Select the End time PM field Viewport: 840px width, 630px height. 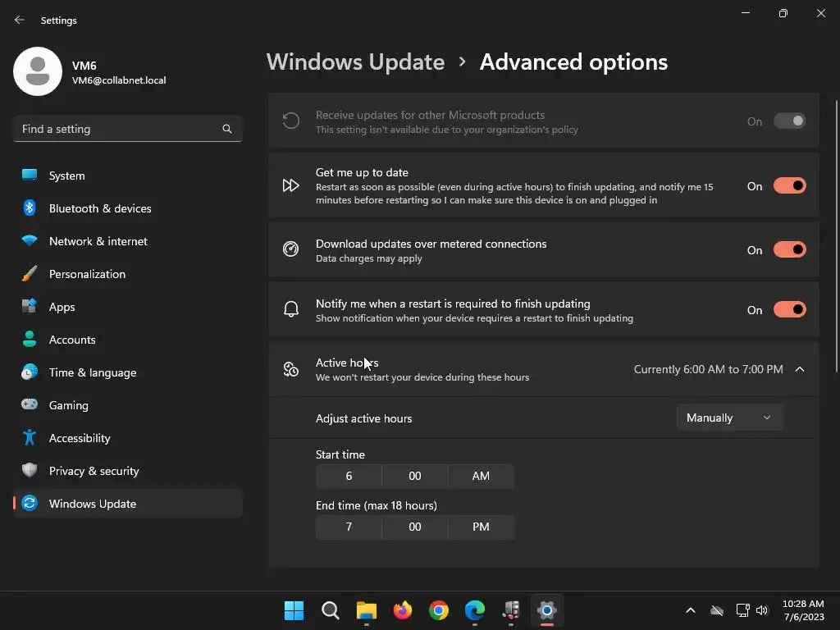tap(481, 527)
